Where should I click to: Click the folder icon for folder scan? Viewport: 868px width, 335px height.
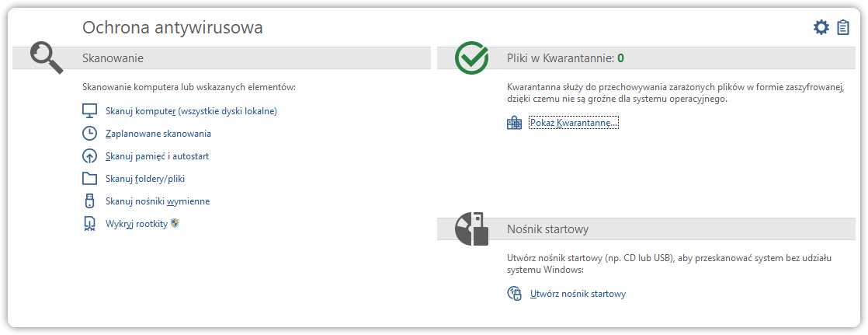click(89, 179)
